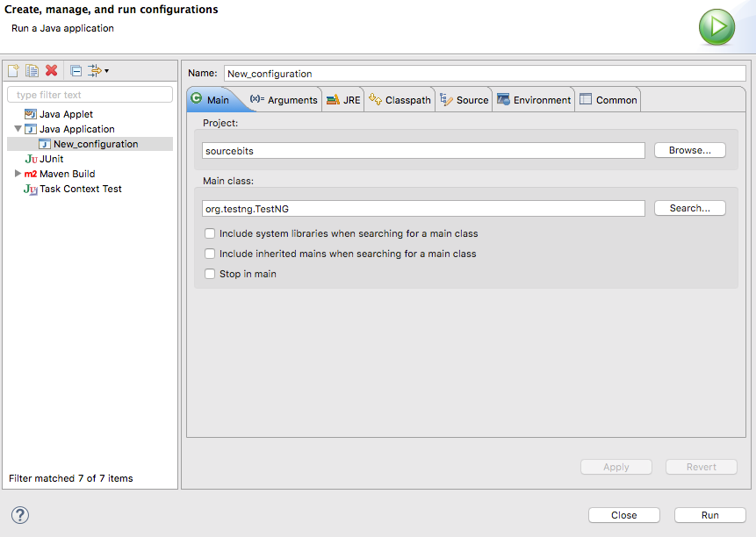Click in the type filter text field
The height and width of the screenshot is (537, 756).
click(90, 95)
